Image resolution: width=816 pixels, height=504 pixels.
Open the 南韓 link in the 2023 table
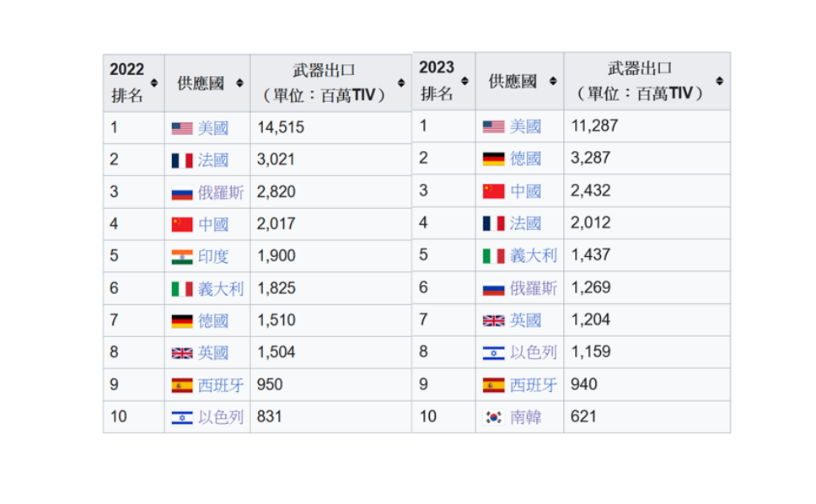(525, 417)
